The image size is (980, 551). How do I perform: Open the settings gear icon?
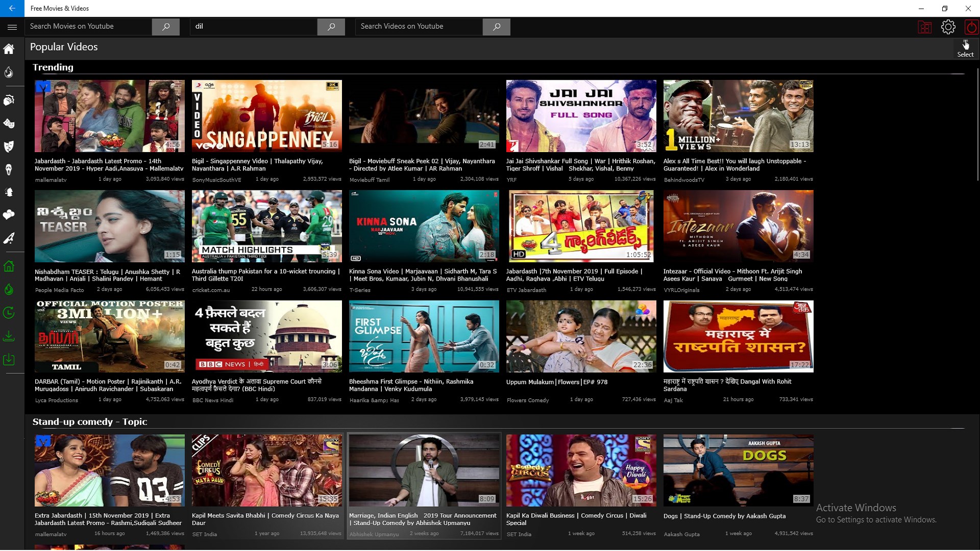pos(948,27)
